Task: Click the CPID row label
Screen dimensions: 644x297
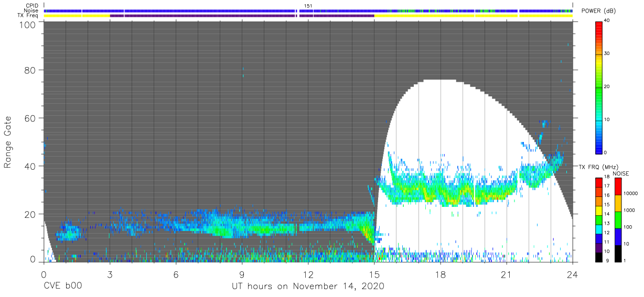Action: tap(32, 5)
